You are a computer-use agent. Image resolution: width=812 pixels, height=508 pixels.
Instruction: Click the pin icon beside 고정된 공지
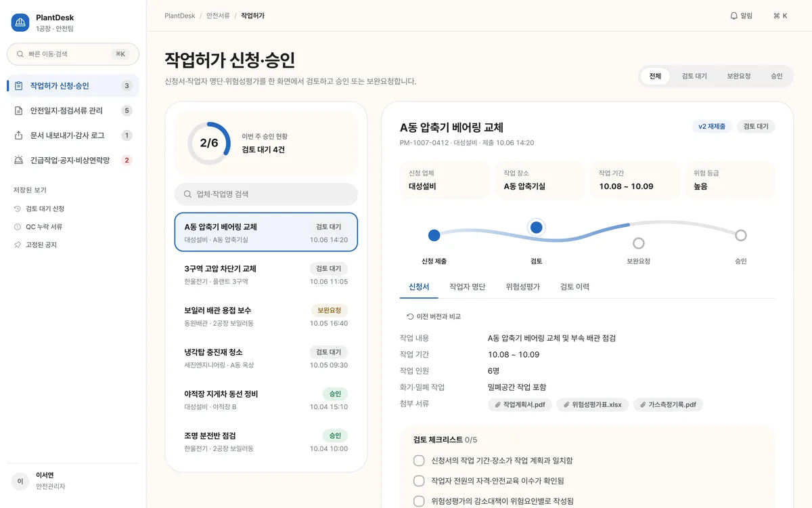pos(18,245)
